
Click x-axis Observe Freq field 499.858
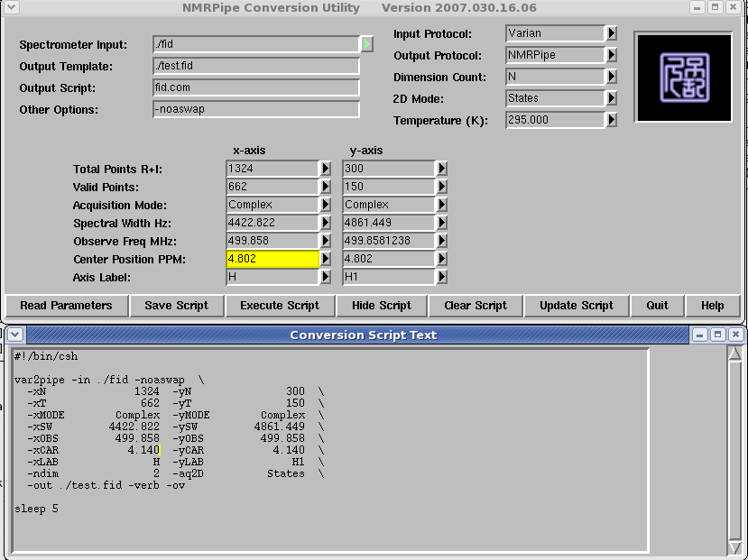pyautogui.click(x=272, y=241)
